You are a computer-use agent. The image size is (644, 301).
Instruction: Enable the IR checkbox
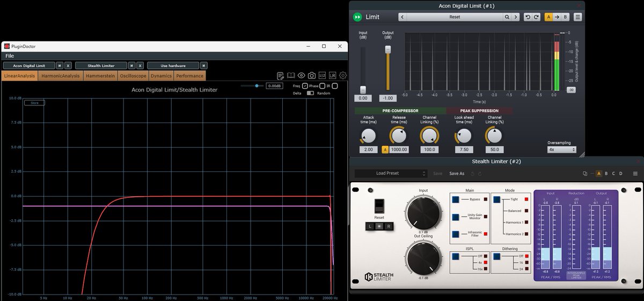335,86
